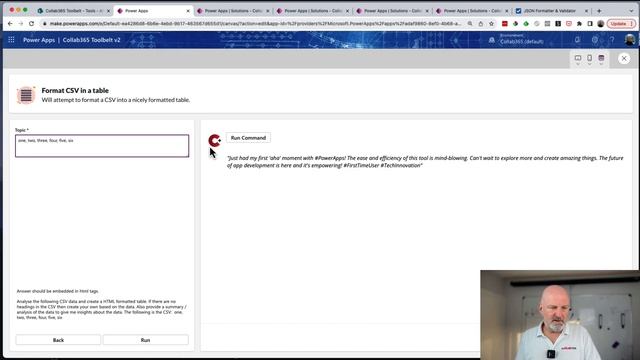Open the tablet preview device dropdown
This screenshot has height=360, width=640.
point(578,59)
